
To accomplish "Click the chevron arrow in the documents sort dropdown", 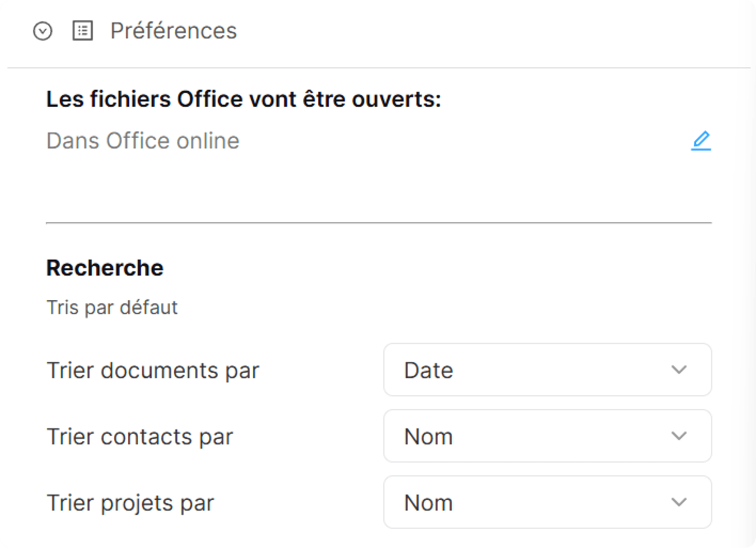I will pos(678,370).
